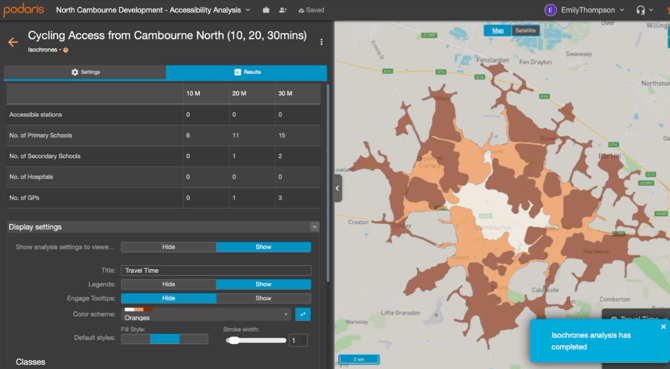Open the Oranges color scheme dropdown
This screenshot has height=369, width=670.
click(206, 314)
